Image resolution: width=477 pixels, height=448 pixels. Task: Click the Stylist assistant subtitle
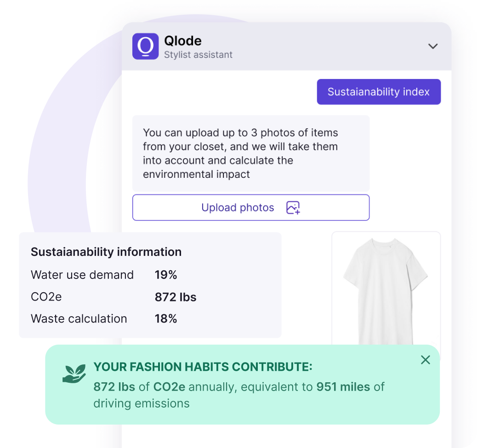198,55
